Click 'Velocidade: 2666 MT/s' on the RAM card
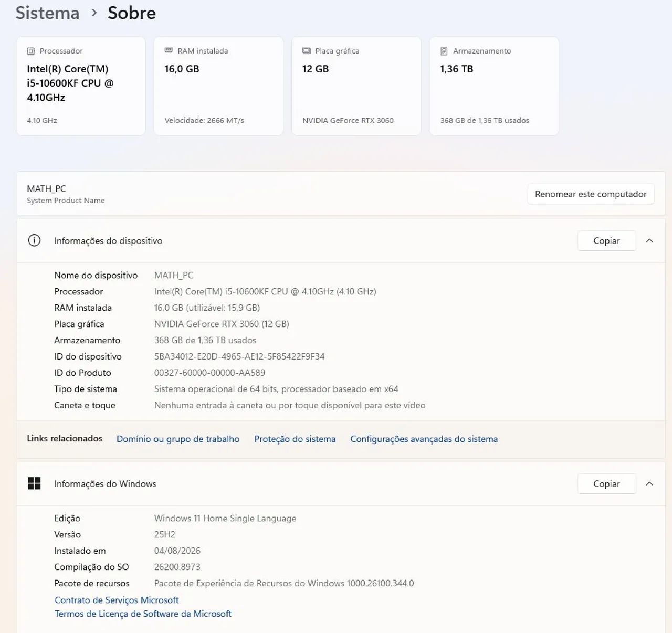The image size is (672, 633). pyautogui.click(x=204, y=120)
